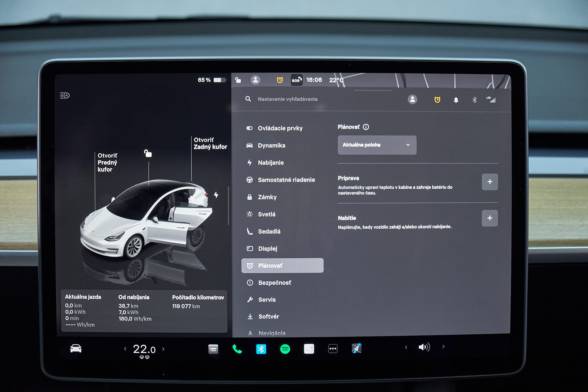The width and height of the screenshot is (588, 392).
Task: Open driver profile in top status bar
Action: click(255, 80)
